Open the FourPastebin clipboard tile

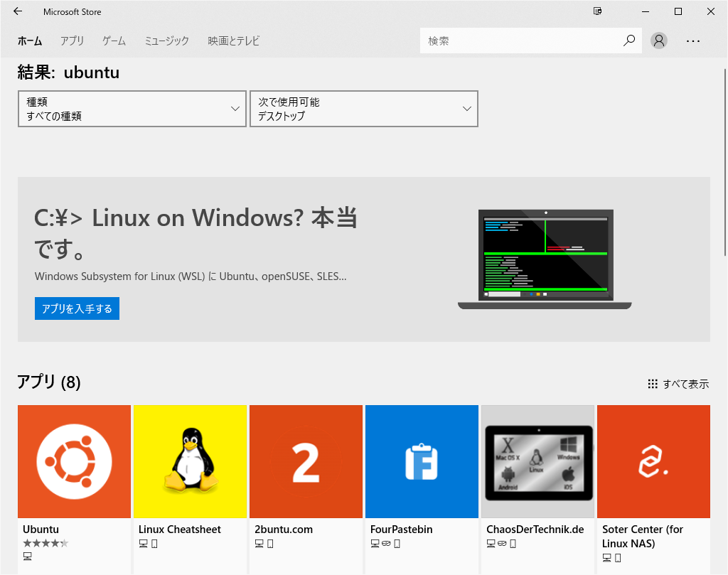tap(422, 461)
